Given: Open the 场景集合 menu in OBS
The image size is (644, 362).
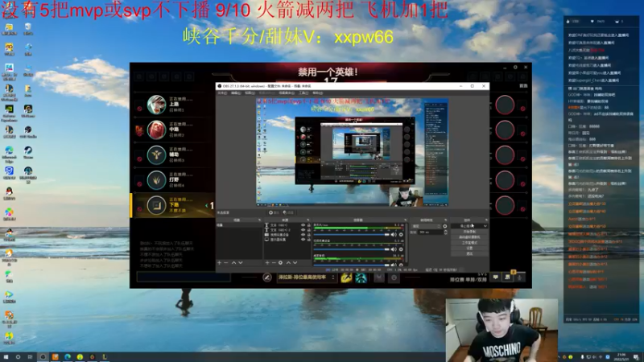Looking at the screenshot, I should [287, 93].
